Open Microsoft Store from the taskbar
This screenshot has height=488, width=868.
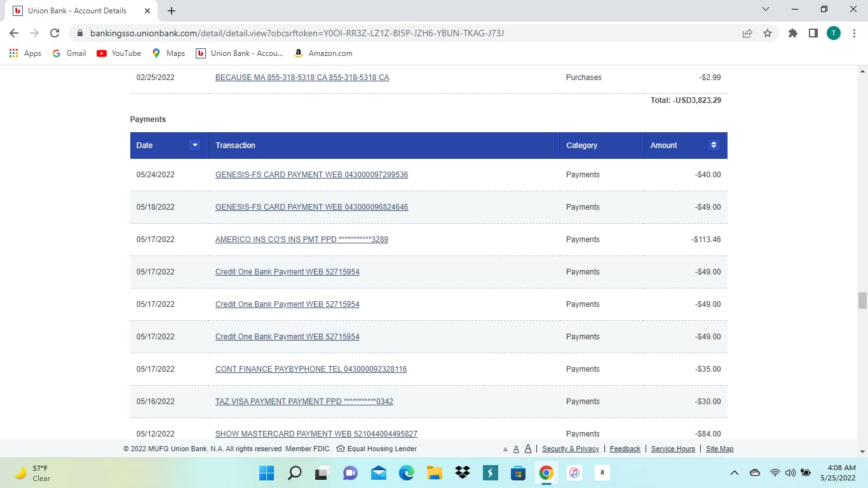click(518, 473)
